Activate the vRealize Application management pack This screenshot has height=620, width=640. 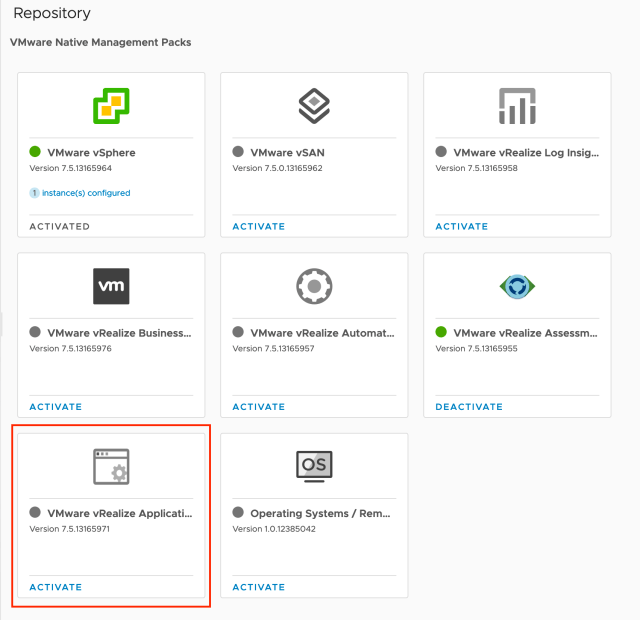pos(56,587)
